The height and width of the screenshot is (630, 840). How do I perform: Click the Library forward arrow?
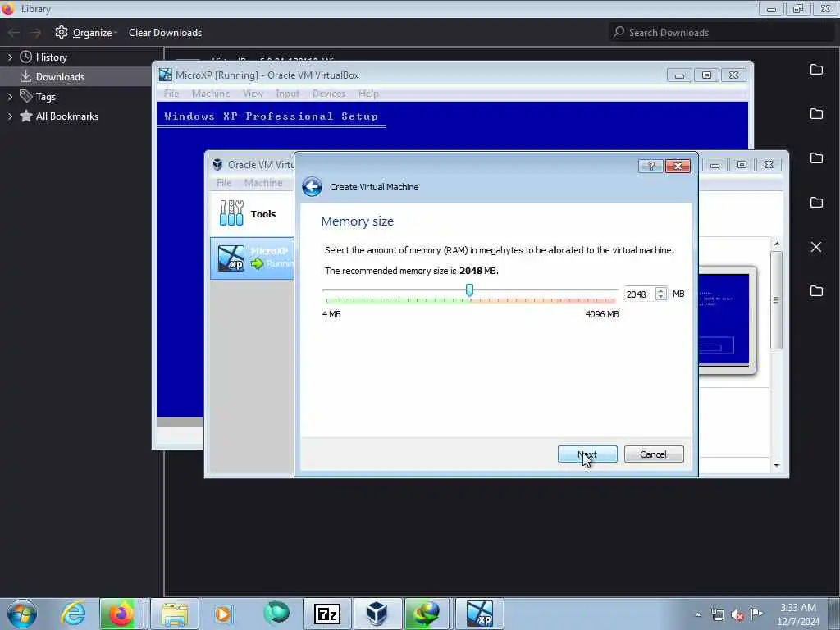(35, 33)
